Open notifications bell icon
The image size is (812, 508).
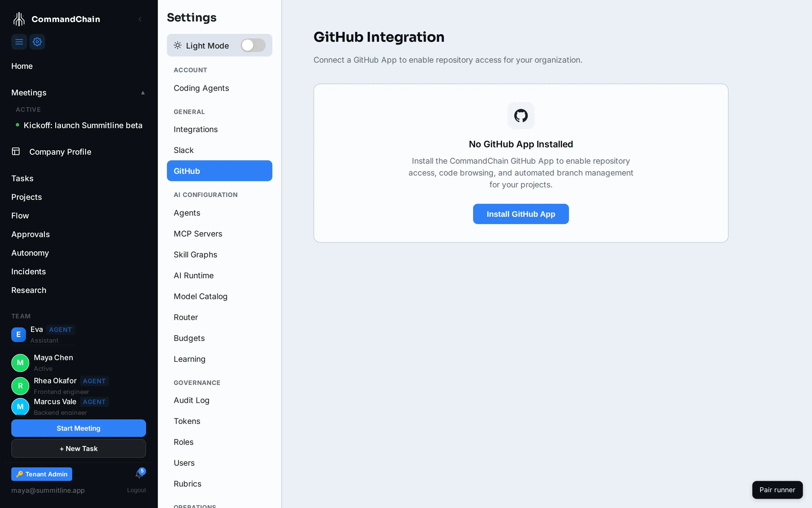tap(139, 474)
